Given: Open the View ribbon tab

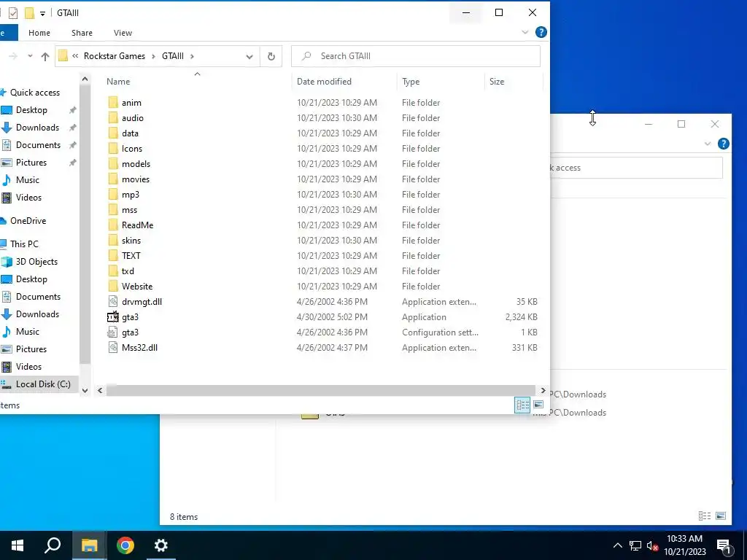Looking at the screenshot, I should [123, 33].
